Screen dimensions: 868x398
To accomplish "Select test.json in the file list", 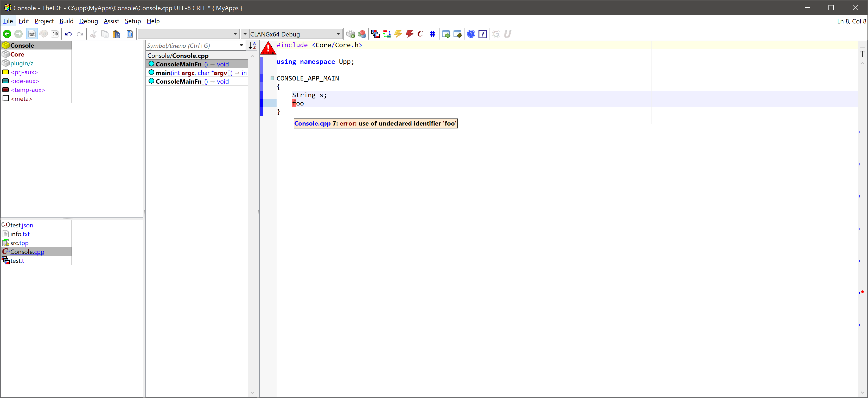I will pos(22,225).
